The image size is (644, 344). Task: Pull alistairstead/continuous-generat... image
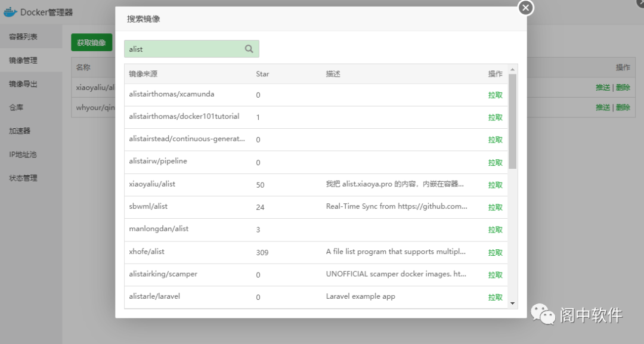coord(495,140)
